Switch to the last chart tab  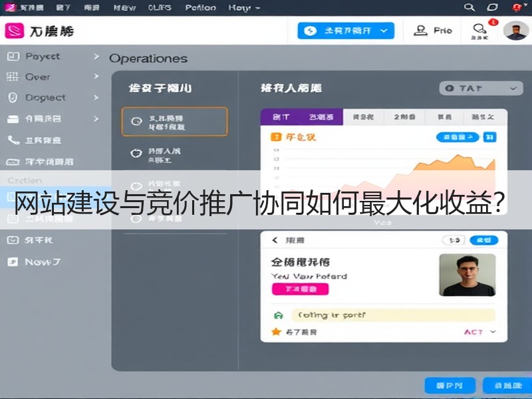(x=483, y=117)
